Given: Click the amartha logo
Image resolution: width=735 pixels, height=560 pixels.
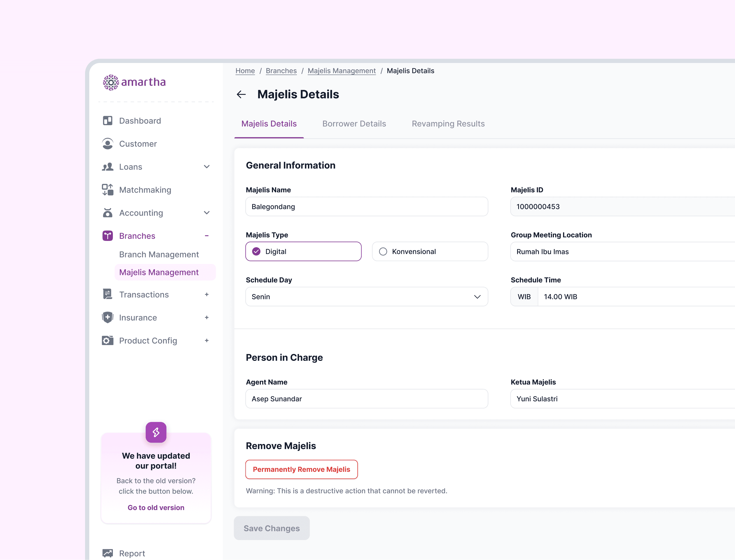Looking at the screenshot, I should tap(134, 82).
